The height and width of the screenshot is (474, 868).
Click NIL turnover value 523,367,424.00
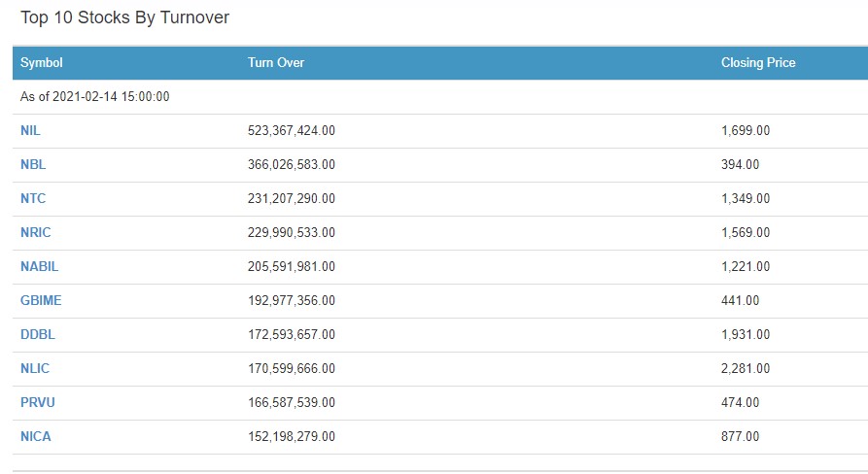(x=292, y=130)
